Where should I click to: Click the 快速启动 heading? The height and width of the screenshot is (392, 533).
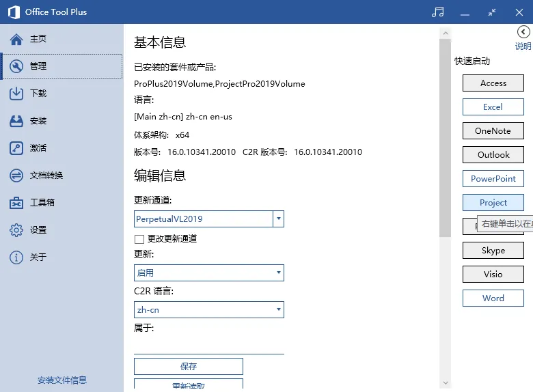pyautogui.click(x=472, y=61)
